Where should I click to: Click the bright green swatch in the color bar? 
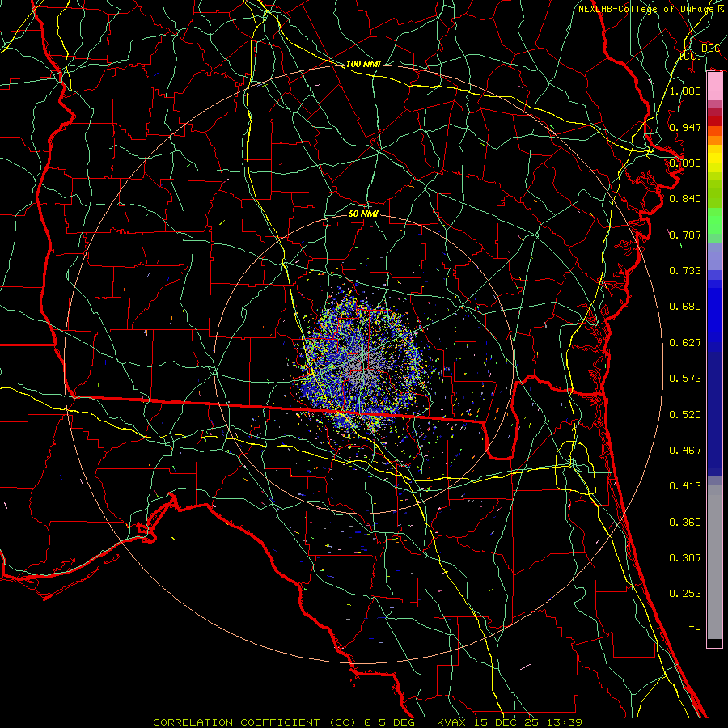click(x=714, y=221)
